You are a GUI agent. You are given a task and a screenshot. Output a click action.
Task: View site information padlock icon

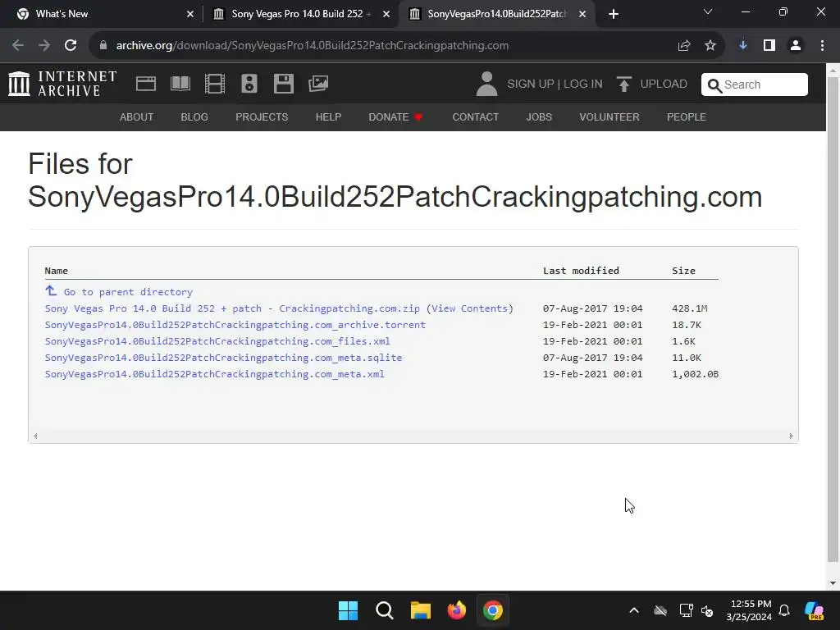pyautogui.click(x=103, y=46)
